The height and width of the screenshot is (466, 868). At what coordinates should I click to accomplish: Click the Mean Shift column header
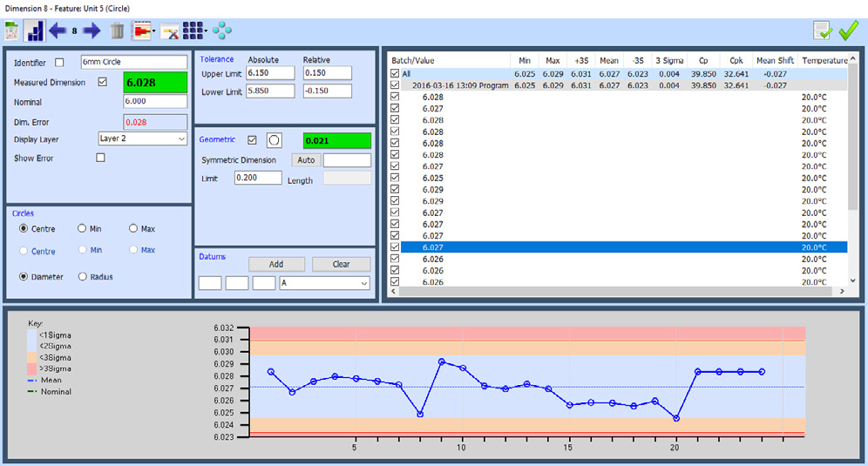pos(775,61)
